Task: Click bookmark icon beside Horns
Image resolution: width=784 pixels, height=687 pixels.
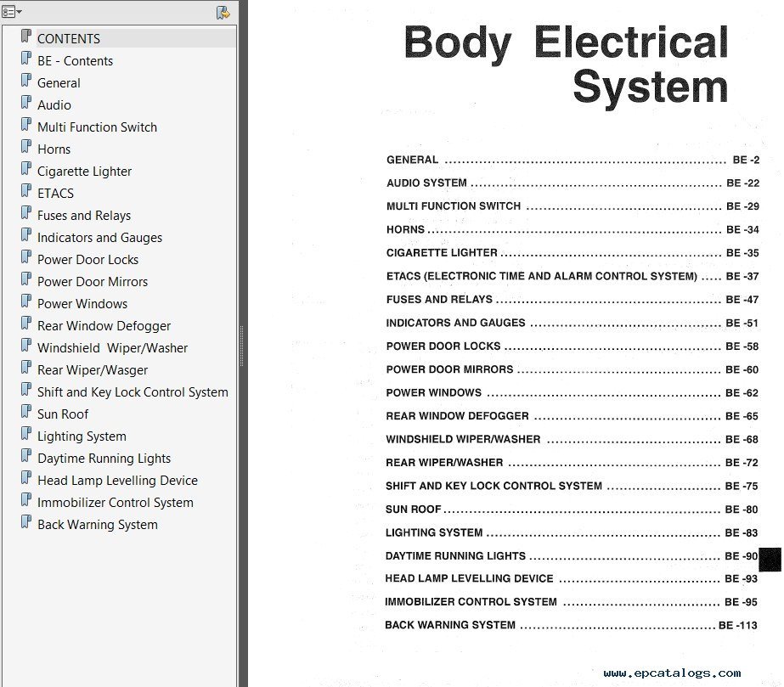Action: [26, 147]
